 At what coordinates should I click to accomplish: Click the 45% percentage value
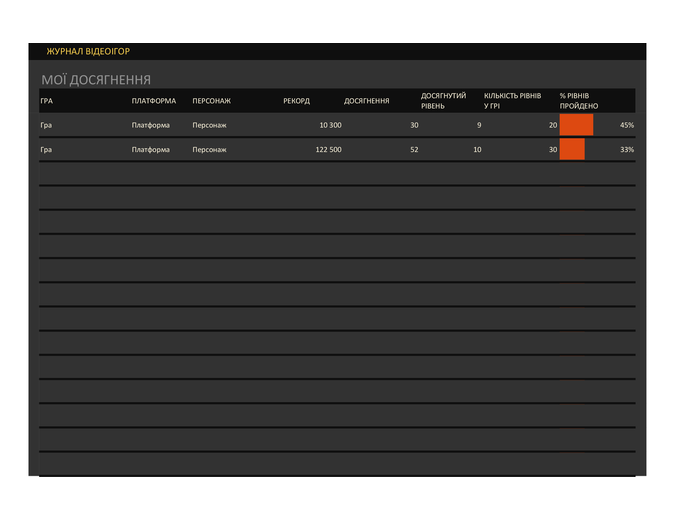pos(627,125)
